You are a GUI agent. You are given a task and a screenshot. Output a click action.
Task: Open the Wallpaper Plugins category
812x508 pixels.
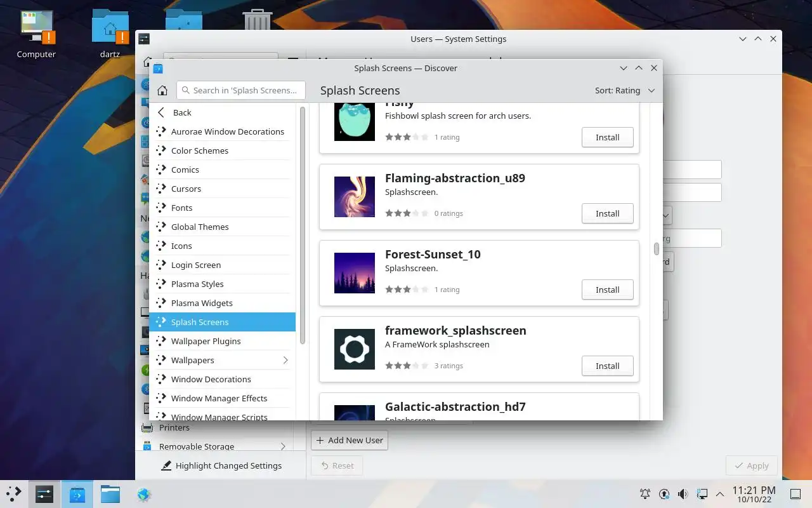pyautogui.click(x=223, y=341)
